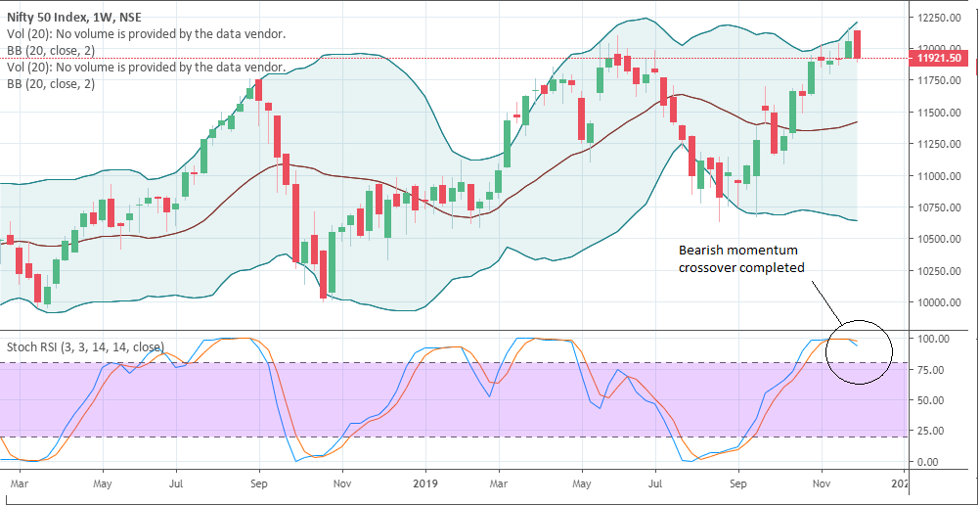Click the 11750.00 price axis label
Screen dimensions: 980x506
(939, 80)
